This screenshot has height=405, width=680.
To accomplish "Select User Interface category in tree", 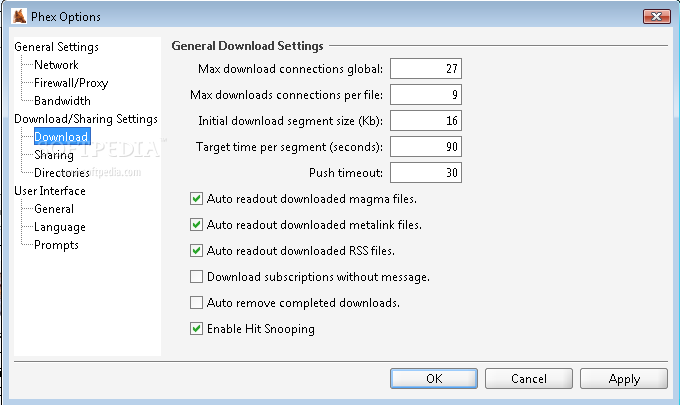I will 50,191.
